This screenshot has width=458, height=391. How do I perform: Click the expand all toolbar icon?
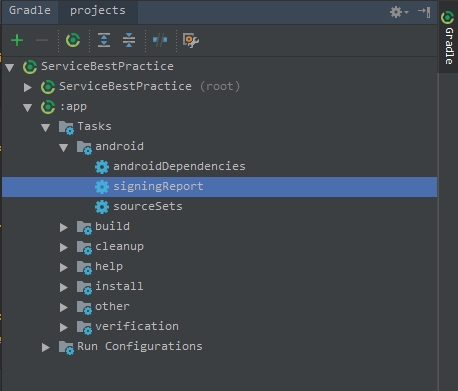(104, 40)
